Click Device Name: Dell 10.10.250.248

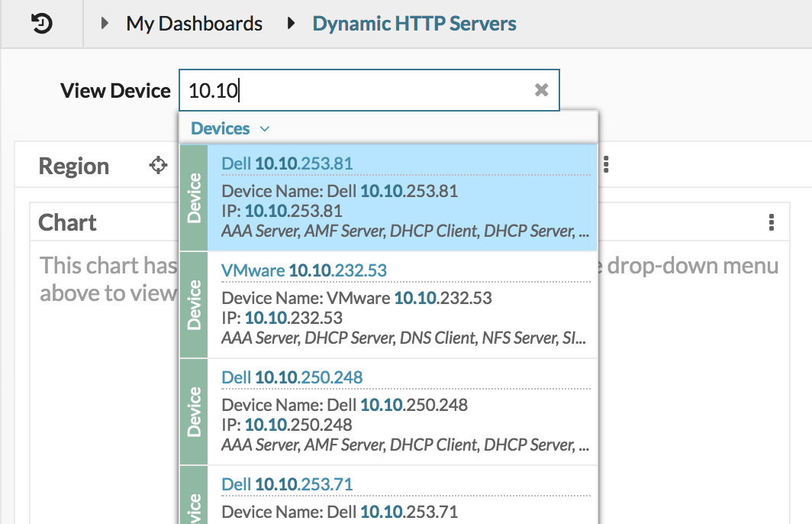(x=344, y=404)
